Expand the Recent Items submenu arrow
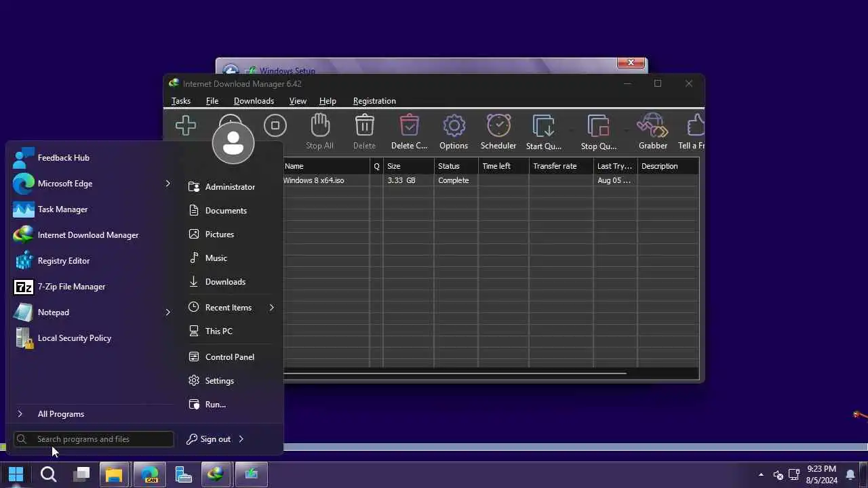 271,308
